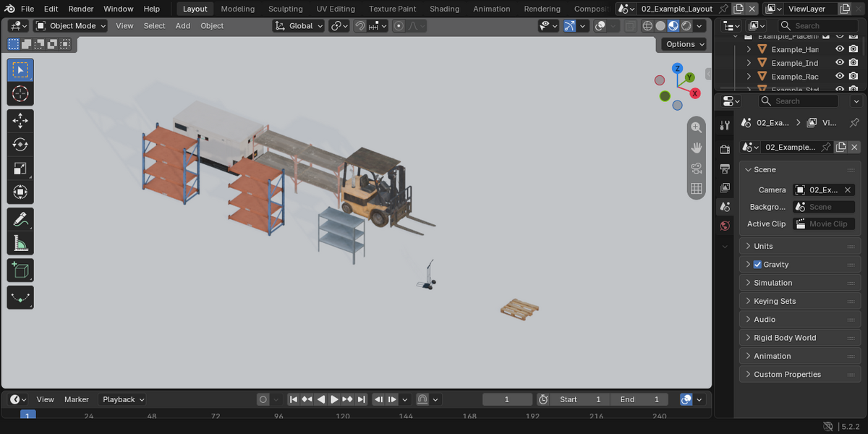Viewport: 868px width, 434px height.
Task: Open the Tool properties tab
Action: tap(725, 126)
